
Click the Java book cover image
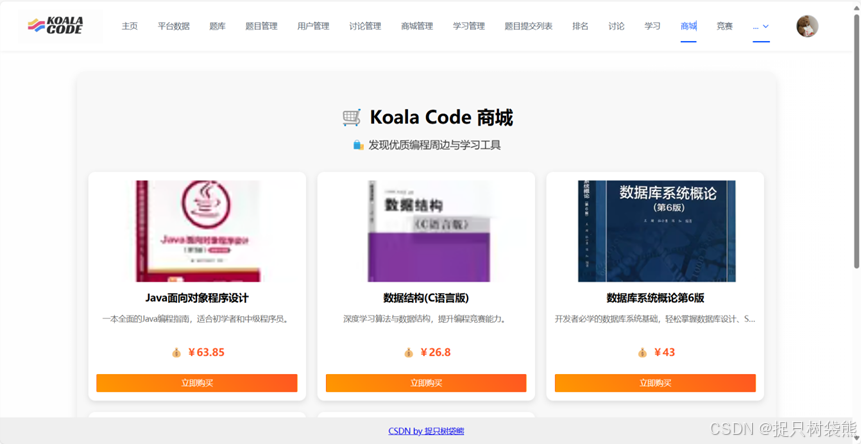pos(198,231)
